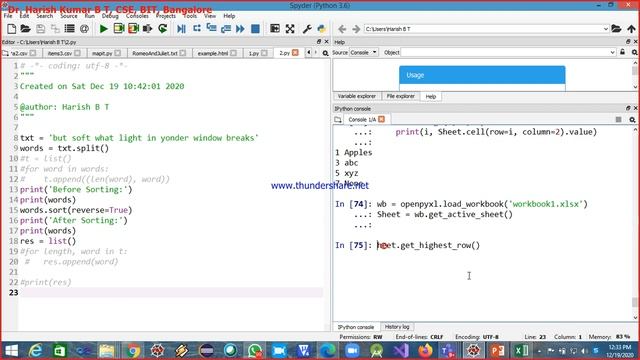Open the PYTHONPATH manager
Viewport: 640px width, 360px height.
tap(322, 29)
